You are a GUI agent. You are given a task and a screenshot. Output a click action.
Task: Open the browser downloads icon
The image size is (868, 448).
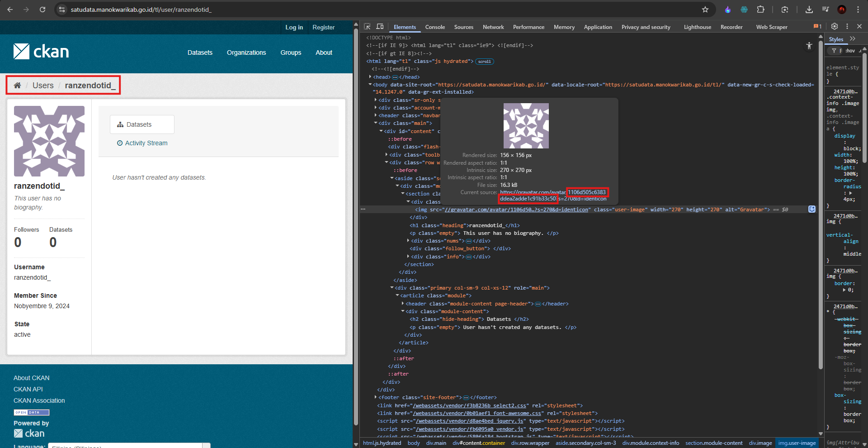pyautogui.click(x=809, y=10)
